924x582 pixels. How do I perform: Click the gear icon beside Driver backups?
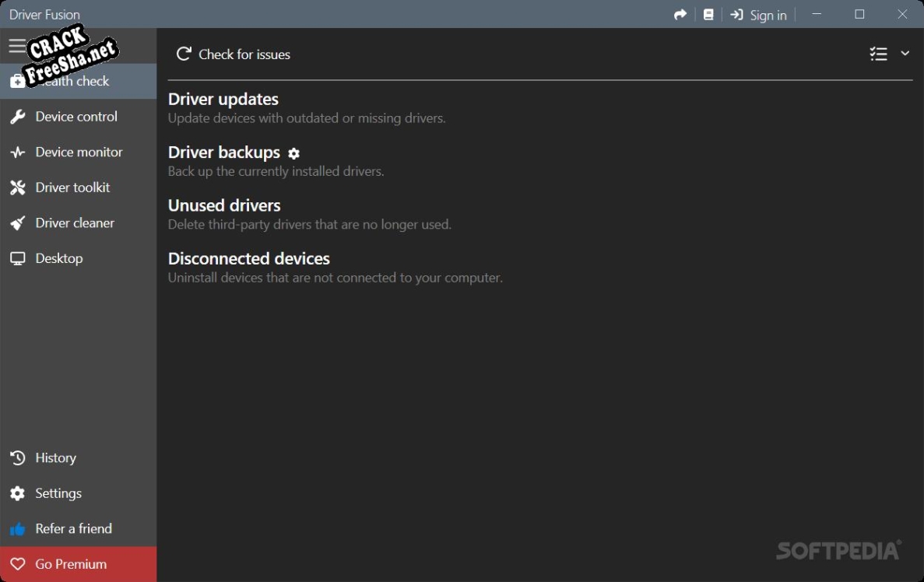(293, 154)
